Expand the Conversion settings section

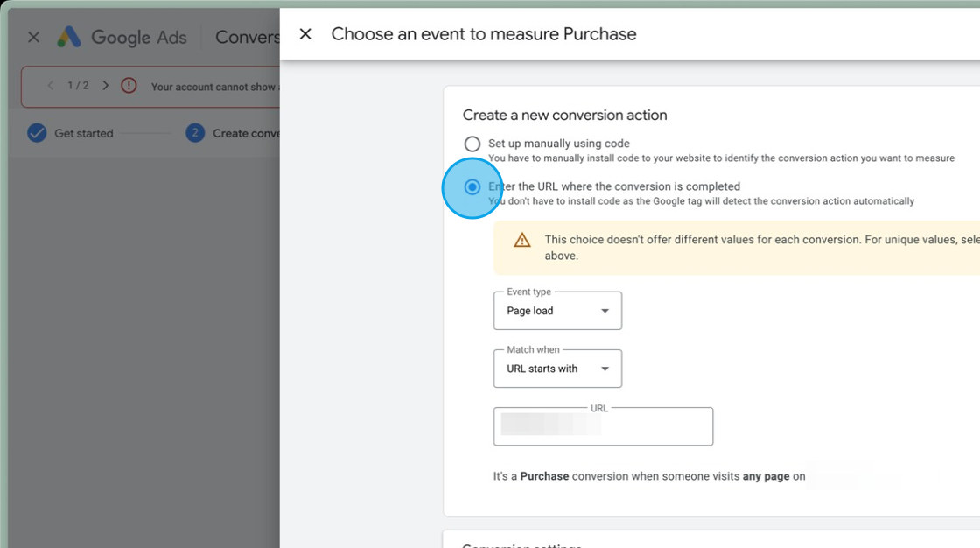(522, 544)
